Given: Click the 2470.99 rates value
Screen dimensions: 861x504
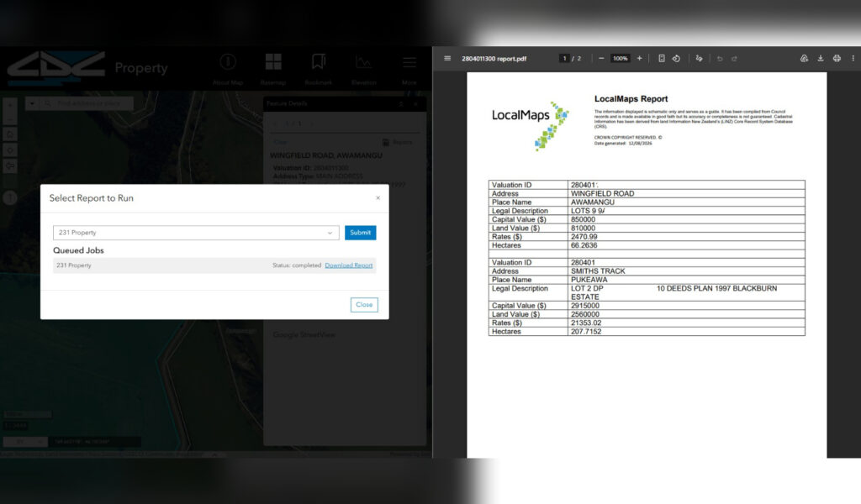Looking at the screenshot, I should (584, 237).
